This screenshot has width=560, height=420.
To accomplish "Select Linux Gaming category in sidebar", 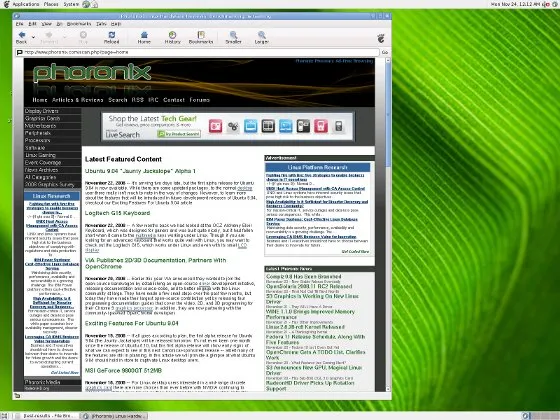I will (52, 155).
